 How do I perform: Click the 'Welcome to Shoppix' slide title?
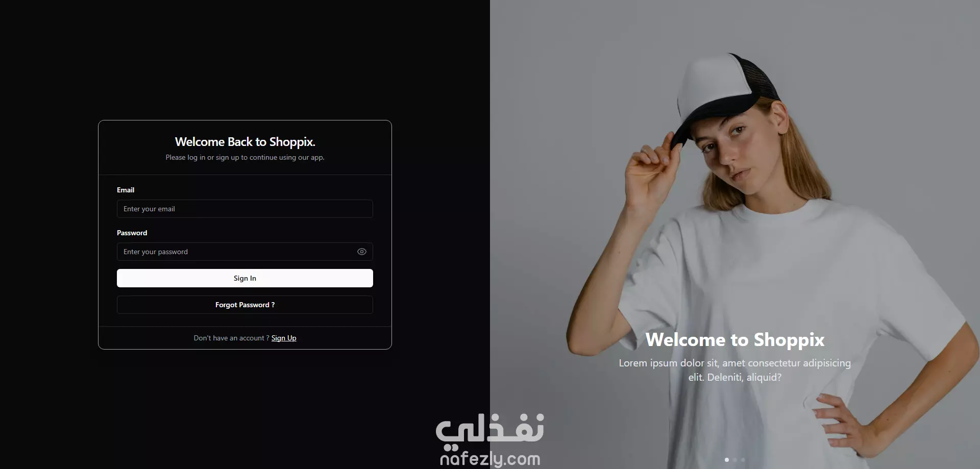(735, 339)
